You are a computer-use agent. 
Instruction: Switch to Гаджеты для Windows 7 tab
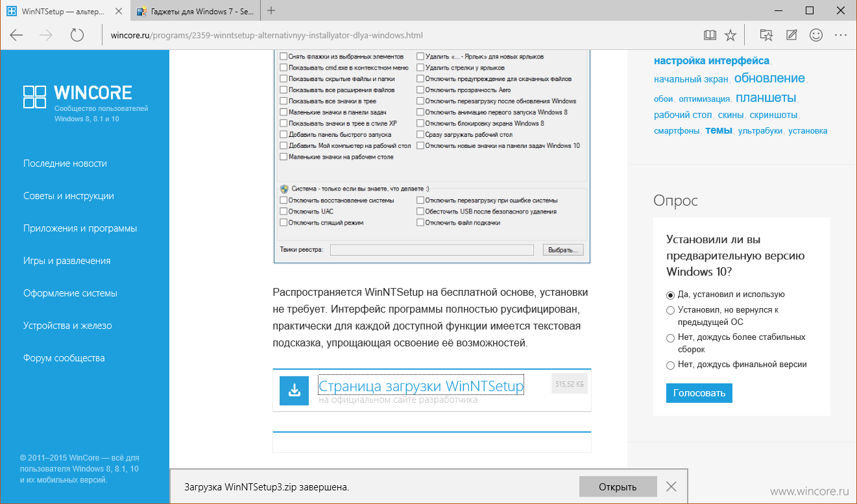pyautogui.click(x=195, y=11)
